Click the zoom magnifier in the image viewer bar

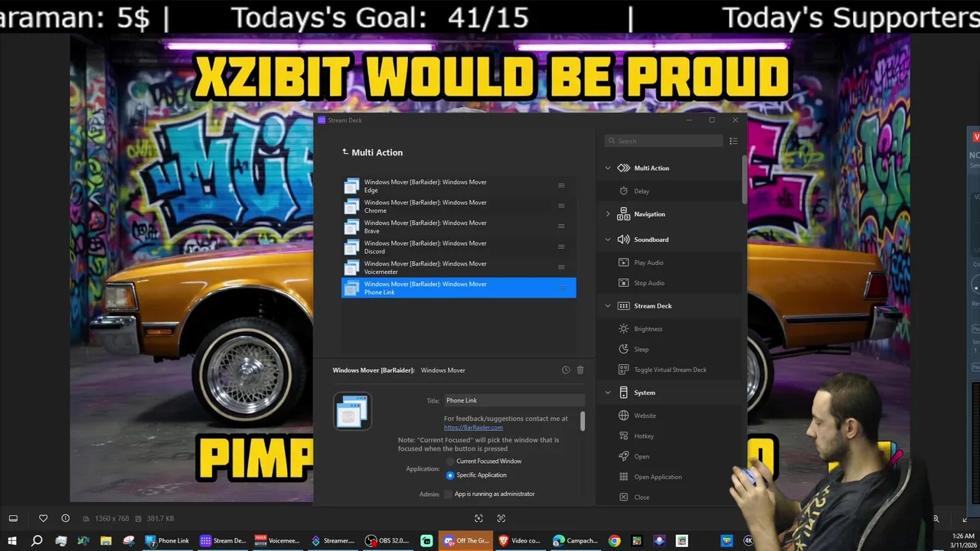[x=936, y=518]
